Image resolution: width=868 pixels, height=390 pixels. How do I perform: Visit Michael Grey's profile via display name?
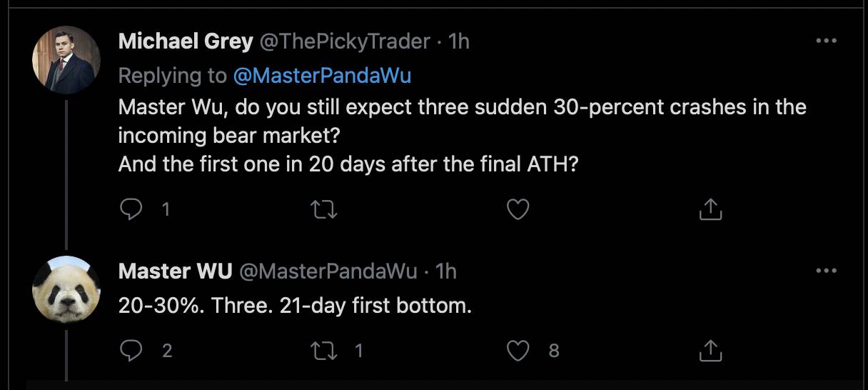tap(185, 41)
